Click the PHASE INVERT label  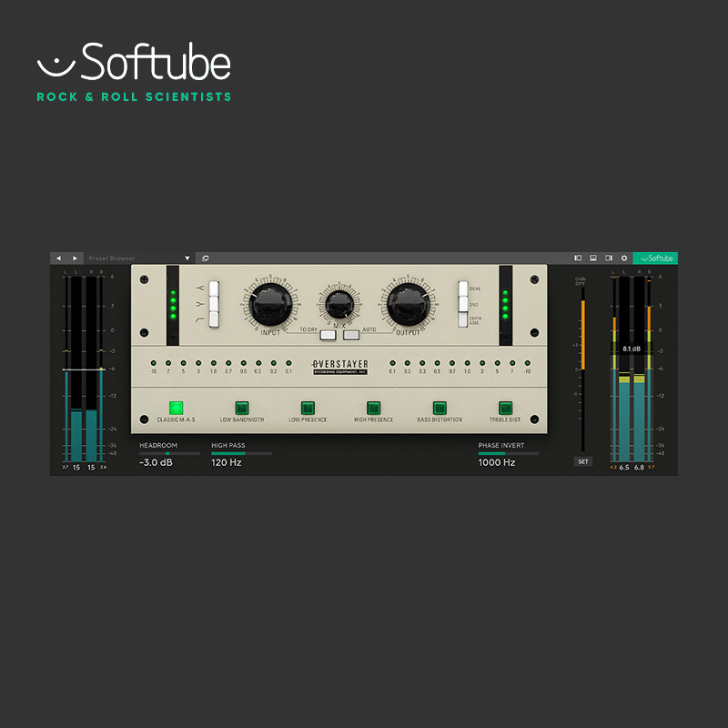pyautogui.click(x=501, y=445)
